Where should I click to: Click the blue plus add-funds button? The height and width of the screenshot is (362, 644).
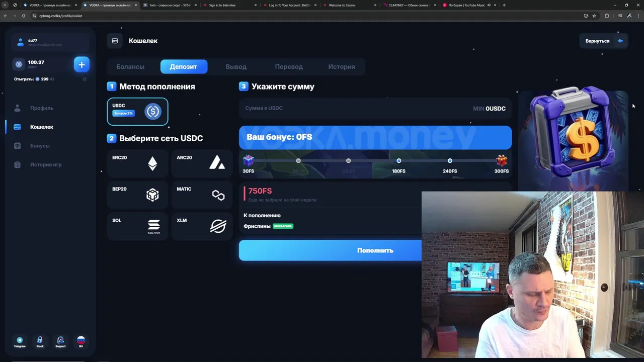point(82,64)
